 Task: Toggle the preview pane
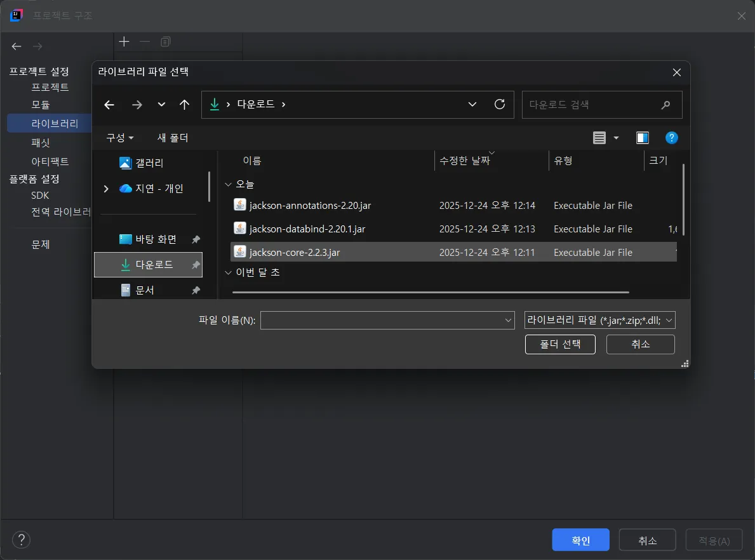[643, 138]
